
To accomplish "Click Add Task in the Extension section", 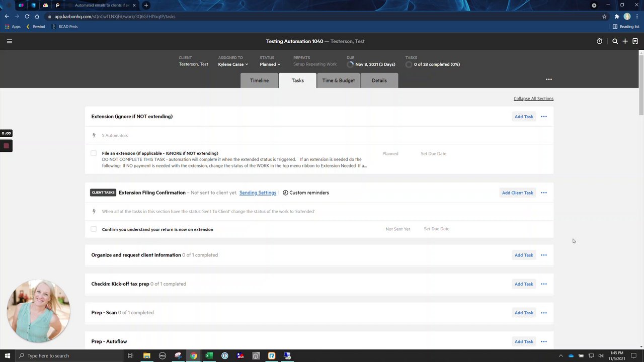I will 524,117.
